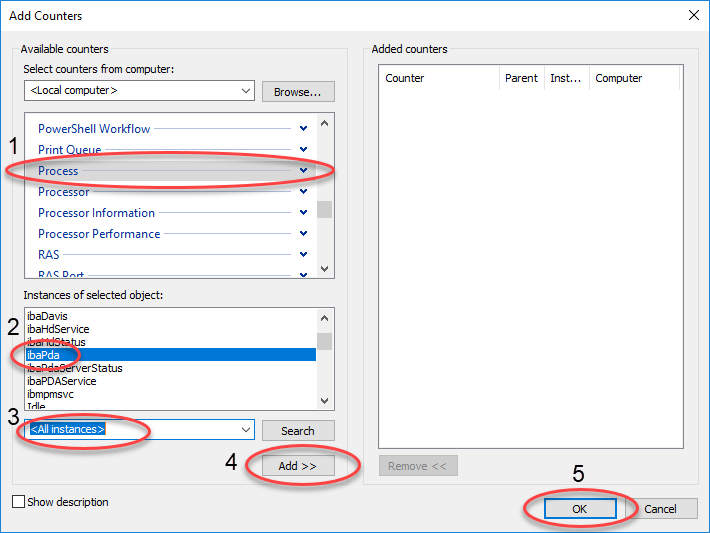Select ibaHdService instance
This screenshot has width=710, height=533.
click(x=58, y=329)
